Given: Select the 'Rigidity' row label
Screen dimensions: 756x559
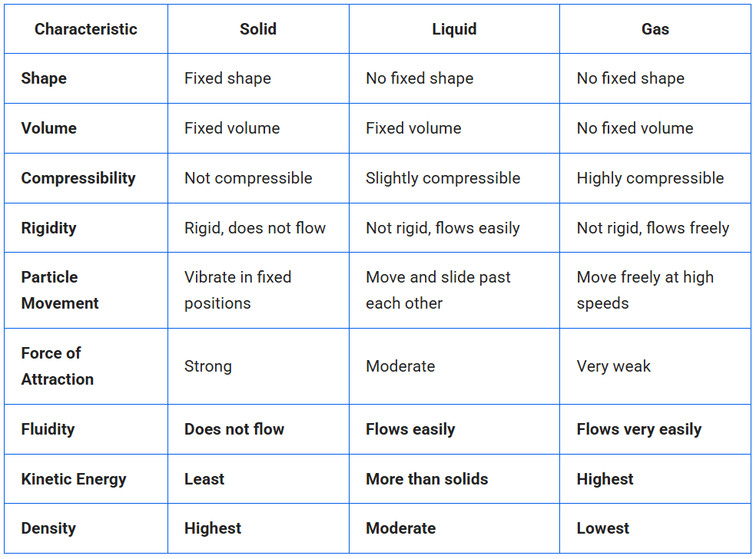Looking at the screenshot, I should click(x=49, y=228).
